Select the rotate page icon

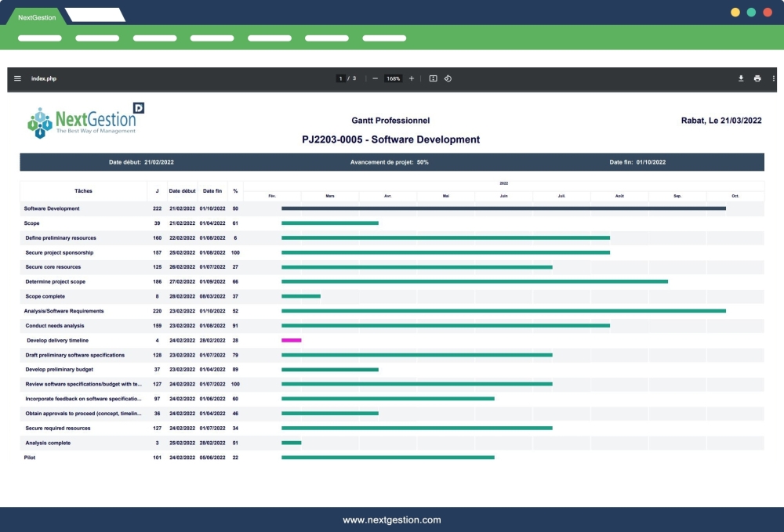[x=447, y=78]
